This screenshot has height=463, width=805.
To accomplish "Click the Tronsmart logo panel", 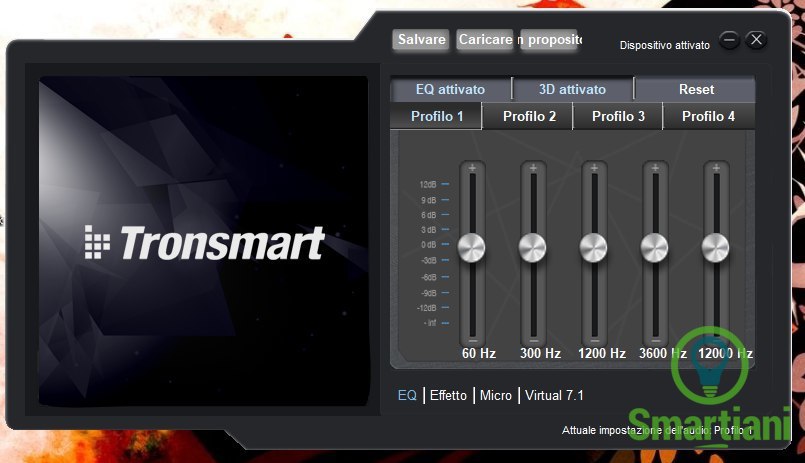I will [204, 241].
